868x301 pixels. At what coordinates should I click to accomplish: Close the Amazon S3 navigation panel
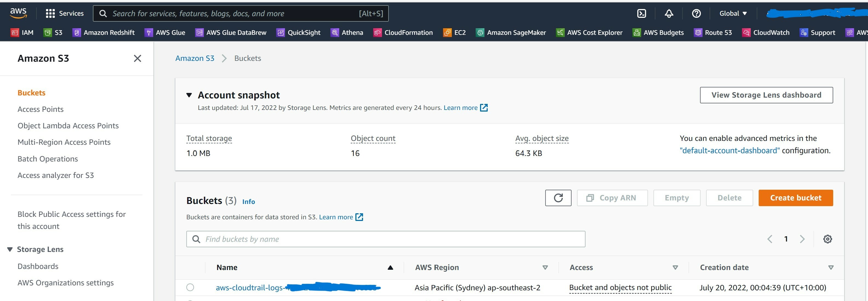[x=137, y=58]
